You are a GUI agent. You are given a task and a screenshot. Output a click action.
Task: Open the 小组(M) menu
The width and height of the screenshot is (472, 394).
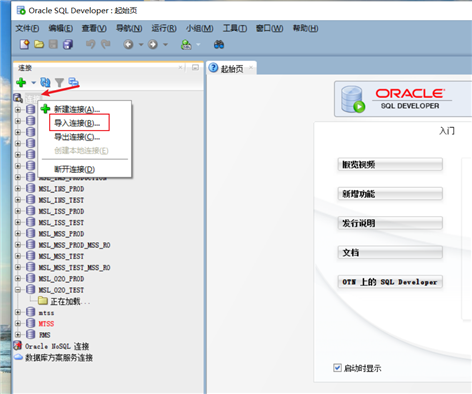point(200,29)
